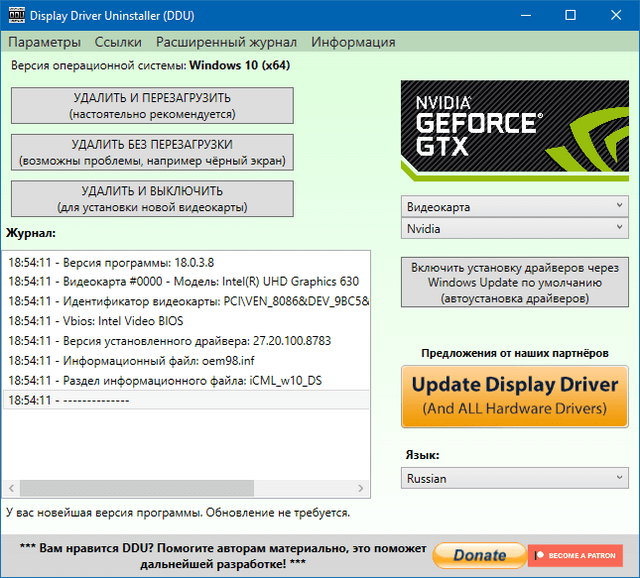Enable driver installation through Windows Update
The image size is (640, 578).
pos(514,283)
